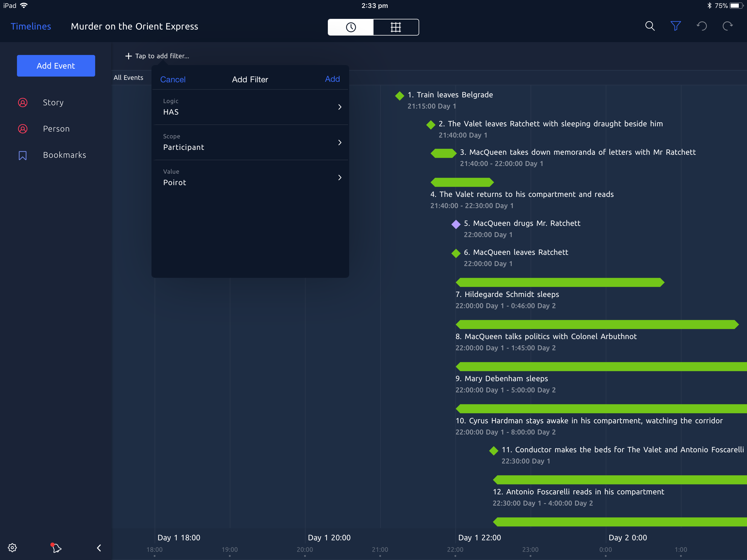Select diamond marker for MacQueen leaves Ratchett
Image resolution: width=747 pixels, height=560 pixels.
(456, 253)
